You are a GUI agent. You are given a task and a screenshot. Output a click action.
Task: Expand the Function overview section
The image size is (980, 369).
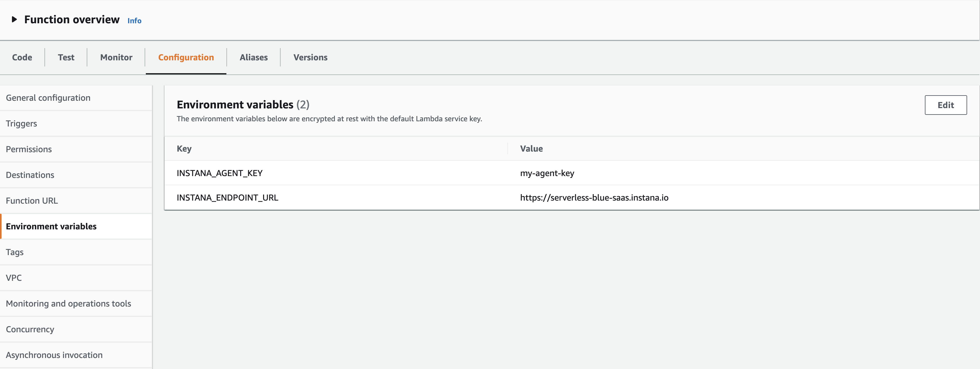[x=14, y=19]
